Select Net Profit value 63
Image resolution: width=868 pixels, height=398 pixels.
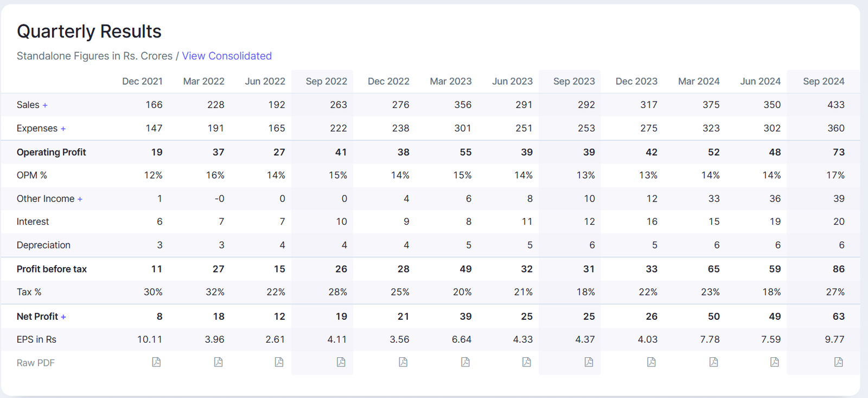click(x=839, y=316)
